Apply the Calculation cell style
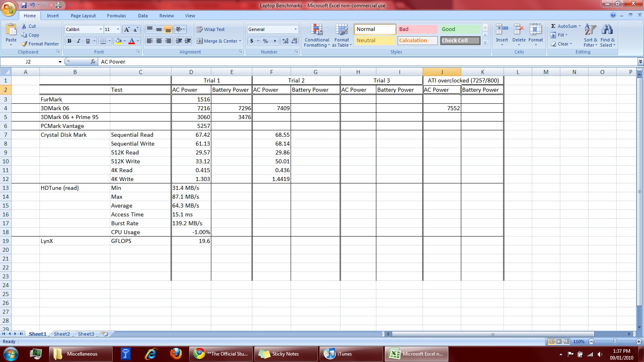The image size is (644, 362). pyautogui.click(x=417, y=41)
